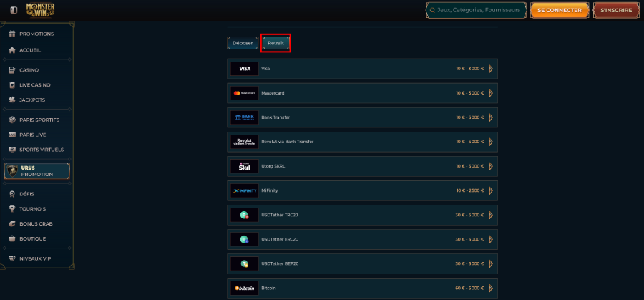Image resolution: width=644 pixels, height=300 pixels.
Task: Expand Bank Transfer row chevron
Action: (x=492, y=117)
